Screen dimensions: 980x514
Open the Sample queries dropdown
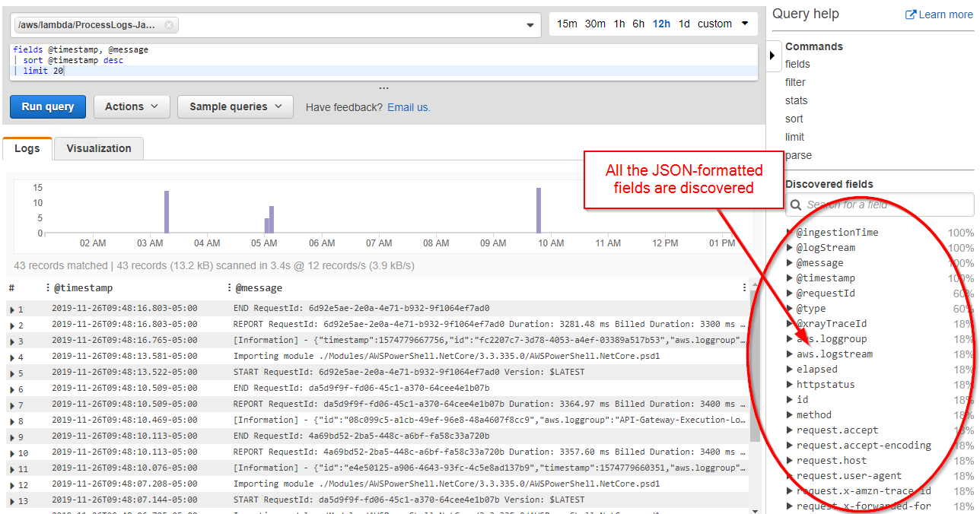coord(235,106)
